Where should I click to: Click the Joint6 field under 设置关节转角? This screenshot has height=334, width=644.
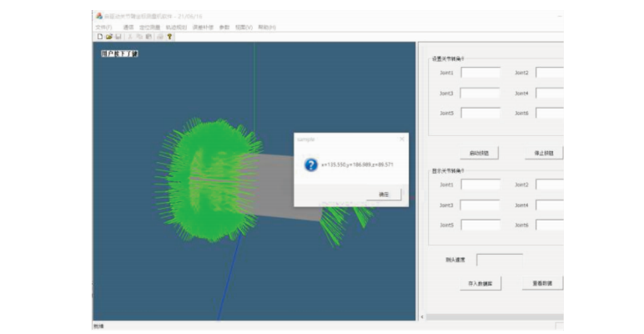pyautogui.click(x=550, y=113)
